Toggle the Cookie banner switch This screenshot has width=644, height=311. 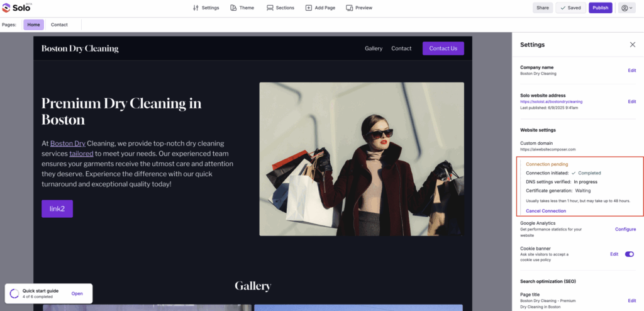629,254
